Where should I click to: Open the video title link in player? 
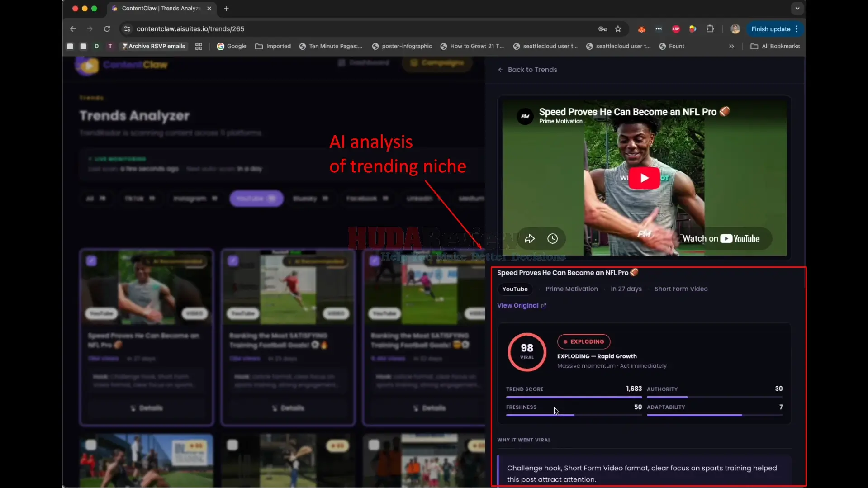pos(634,112)
